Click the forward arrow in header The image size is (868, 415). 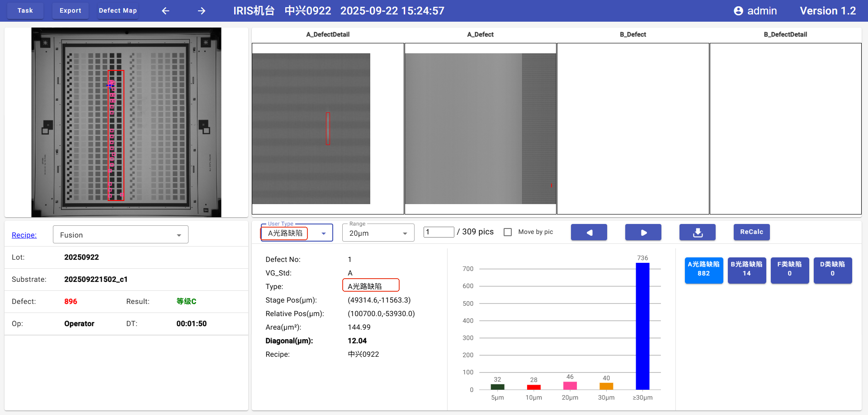(202, 11)
